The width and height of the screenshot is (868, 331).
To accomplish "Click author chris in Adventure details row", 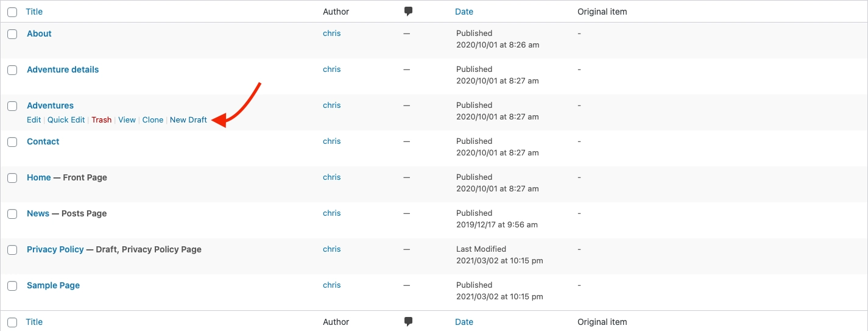I will tap(332, 69).
